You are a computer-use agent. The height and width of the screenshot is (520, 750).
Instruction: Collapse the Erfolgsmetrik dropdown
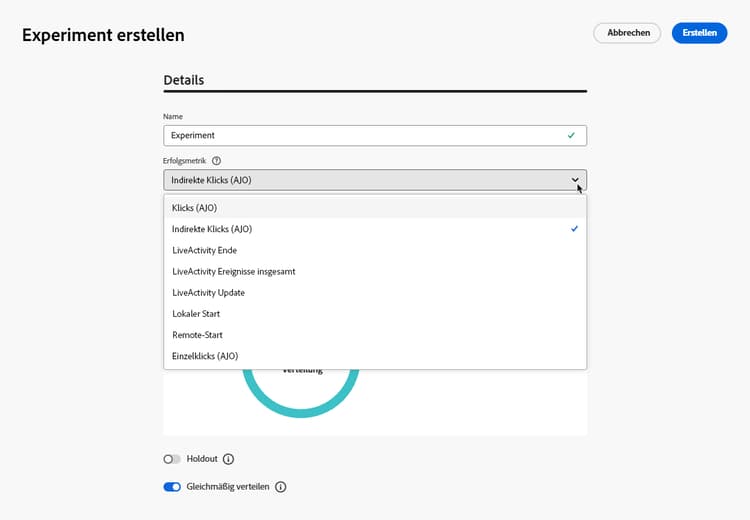(x=374, y=180)
